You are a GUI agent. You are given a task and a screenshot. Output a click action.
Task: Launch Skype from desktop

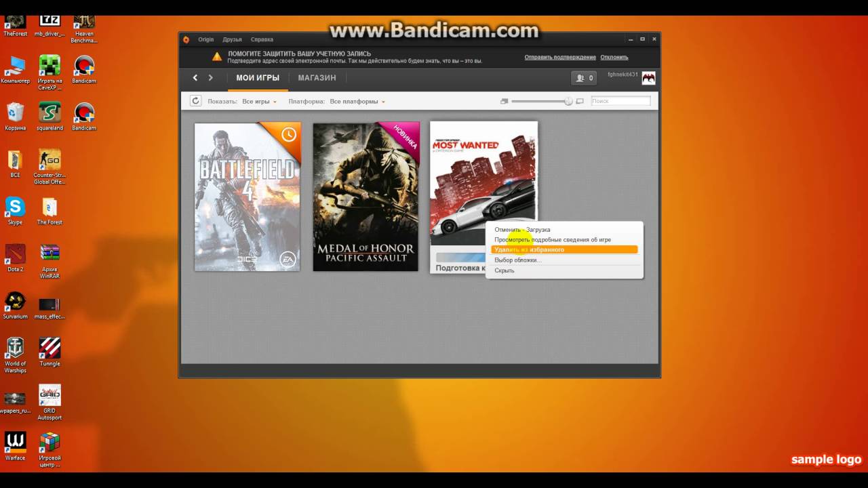pyautogui.click(x=15, y=211)
